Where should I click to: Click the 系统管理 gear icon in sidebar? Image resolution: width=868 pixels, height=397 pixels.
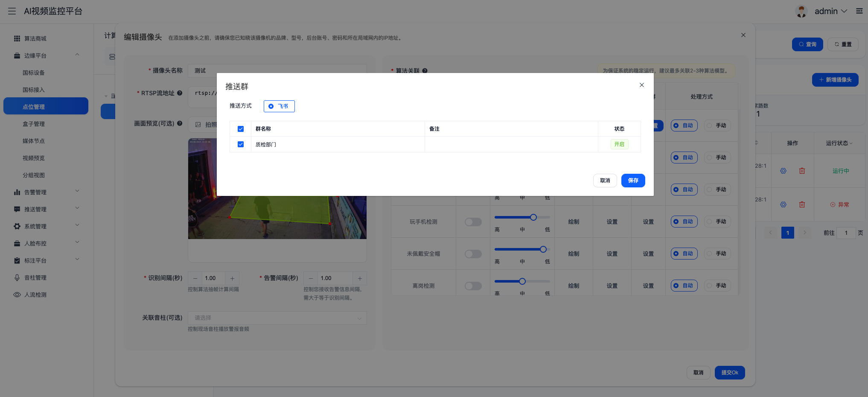click(17, 226)
